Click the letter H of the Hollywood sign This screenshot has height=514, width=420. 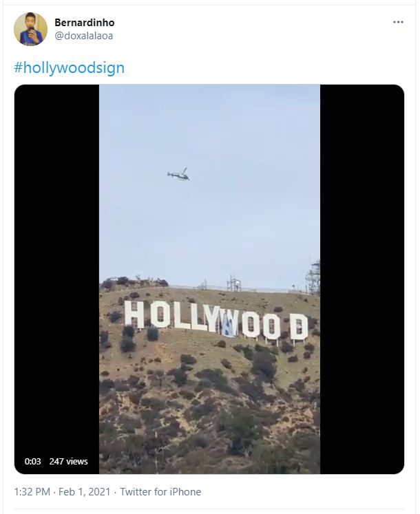click(134, 314)
